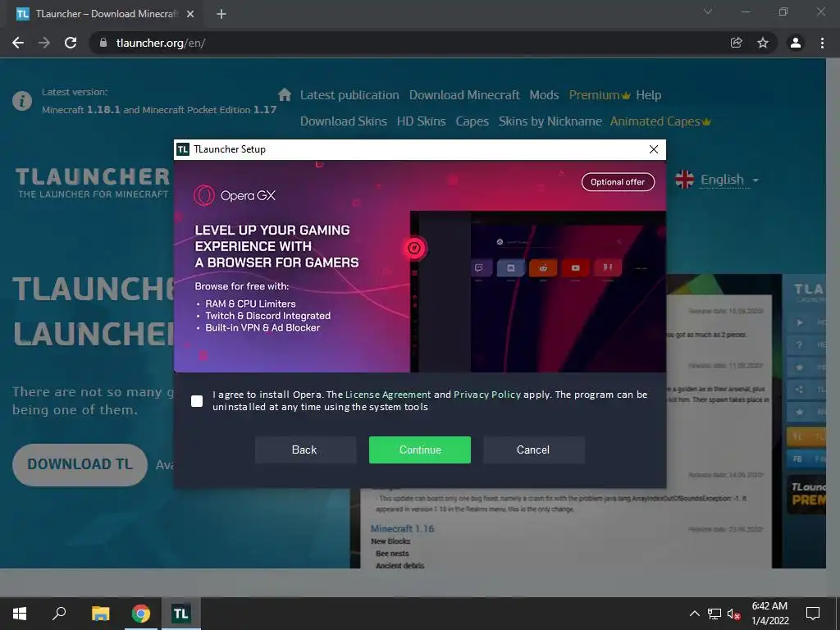Open Skins by Nickname page
Screen dimensions: 840x630
550,121
